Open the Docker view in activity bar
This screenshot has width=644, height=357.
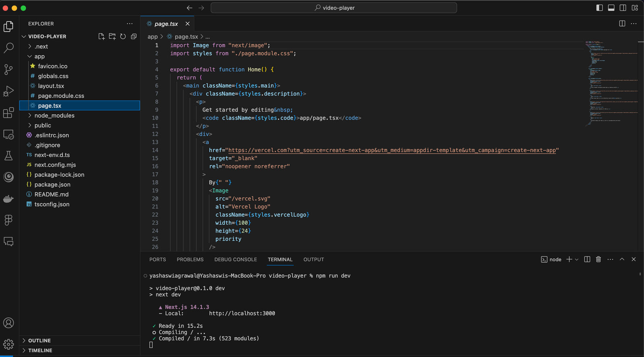[x=8, y=199]
